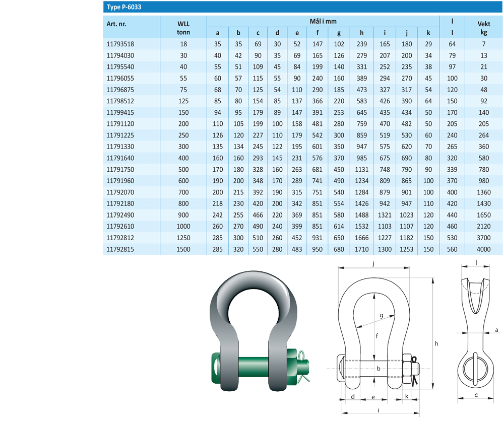This screenshot has height=423, width=504.
Task: Click dimension label "h" in the front-view drawing
Action: pos(437,343)
